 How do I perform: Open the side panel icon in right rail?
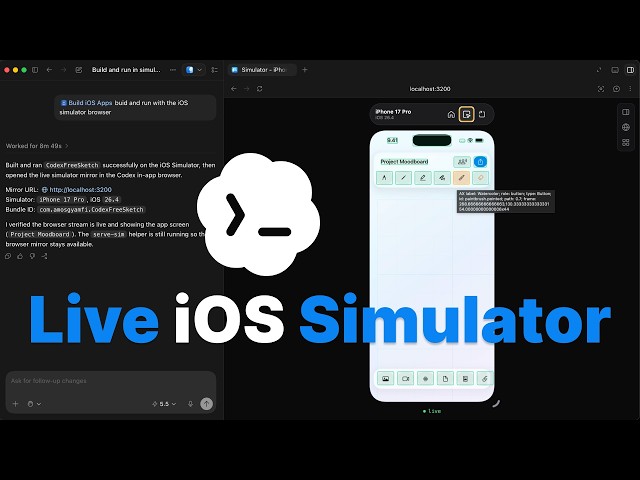click(x=626, y=112)
